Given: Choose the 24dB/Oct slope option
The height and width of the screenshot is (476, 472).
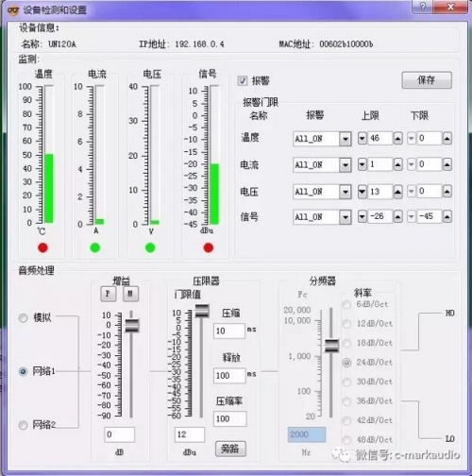Looking at the screenshot, I should click(x=346, y=363).
